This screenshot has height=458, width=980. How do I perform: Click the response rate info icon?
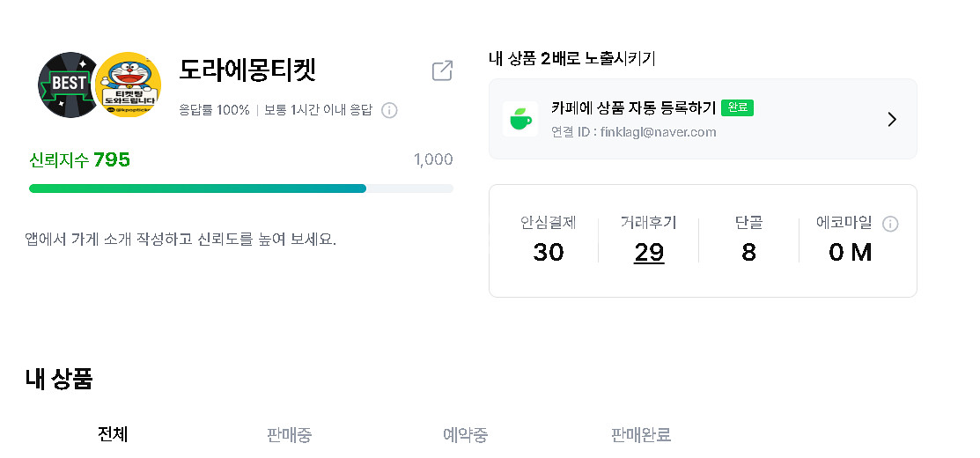coord(389,110)
